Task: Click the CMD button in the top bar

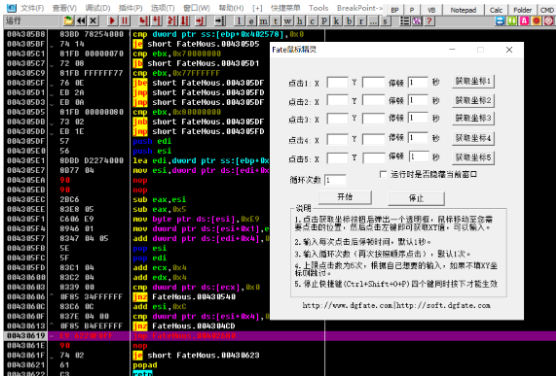Action: [x=547, y=10]
